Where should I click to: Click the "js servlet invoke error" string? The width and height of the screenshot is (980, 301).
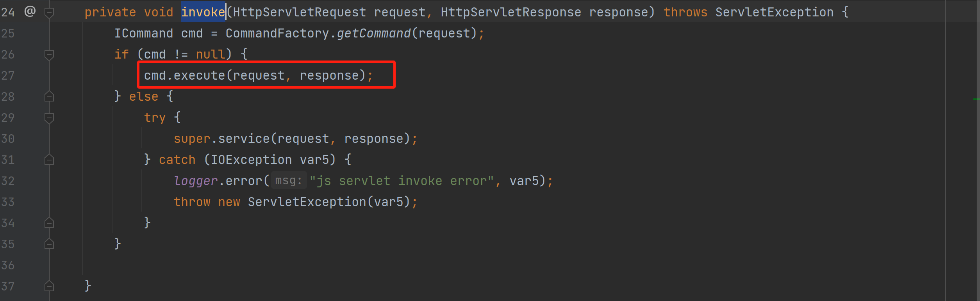tap(402, 181)
